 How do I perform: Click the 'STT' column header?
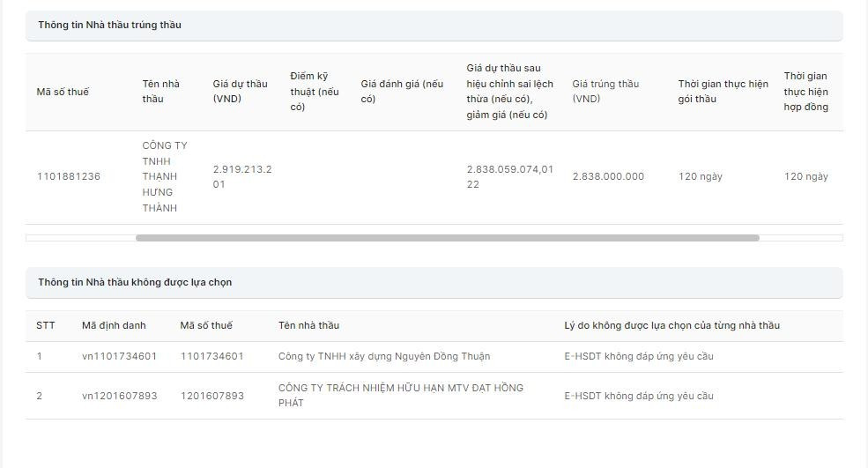tap(46, 325)
